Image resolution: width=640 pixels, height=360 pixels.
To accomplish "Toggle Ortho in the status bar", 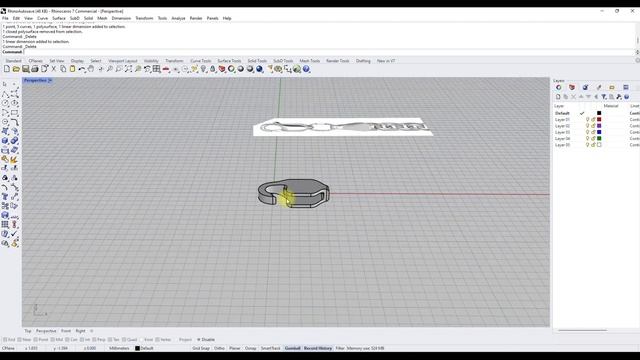I will [x=219, y=348].
